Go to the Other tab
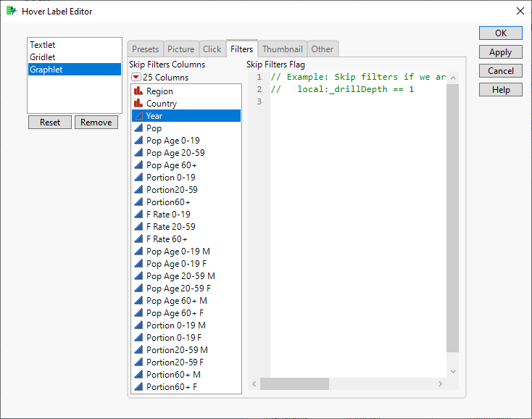 click(323, 49)
